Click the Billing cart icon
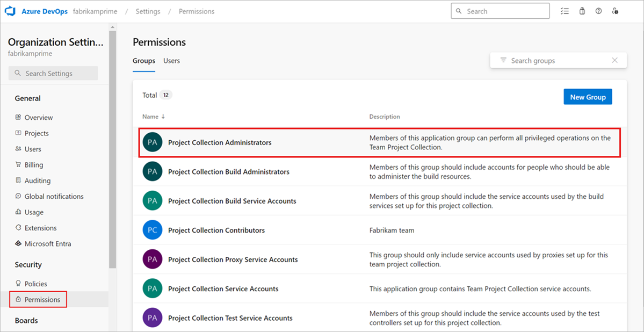 click(x=18, y=165)
